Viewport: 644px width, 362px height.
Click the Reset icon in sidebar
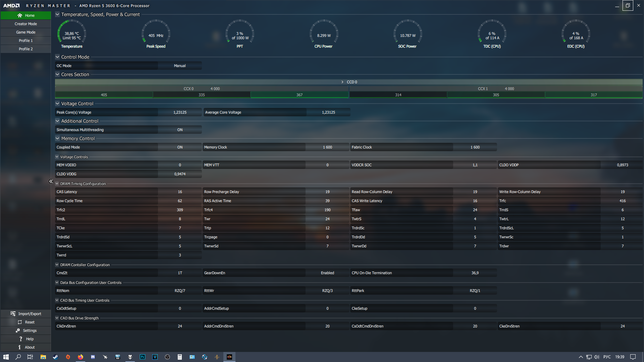[20, 322]
